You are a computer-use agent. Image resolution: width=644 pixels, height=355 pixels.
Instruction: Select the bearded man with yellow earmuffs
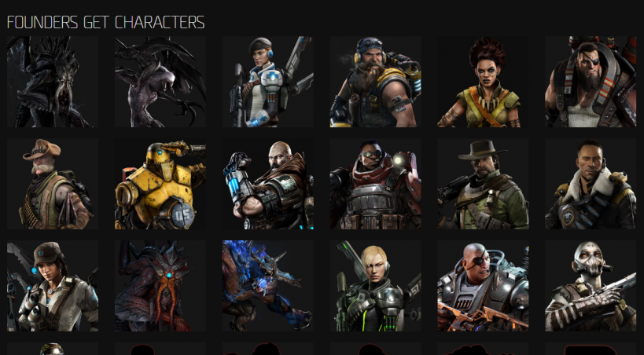click(375, 82)
